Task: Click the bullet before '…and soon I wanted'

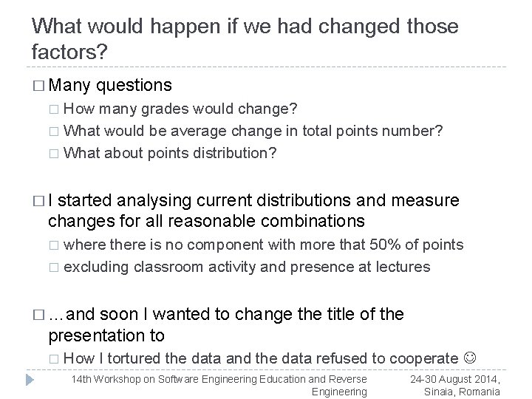Action: (39, 316)
